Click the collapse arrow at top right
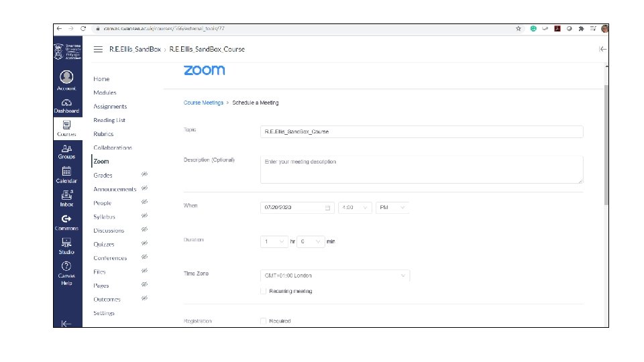 pos(602,49)
